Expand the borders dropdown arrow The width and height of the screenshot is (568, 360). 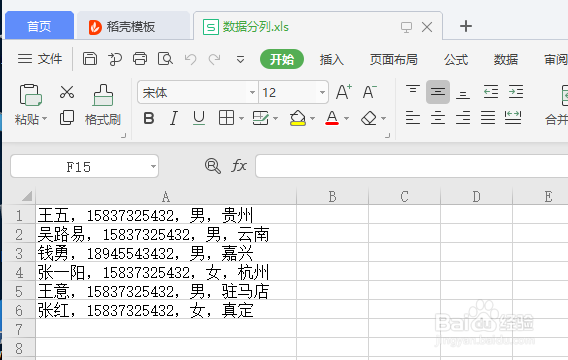pos(241,118)
